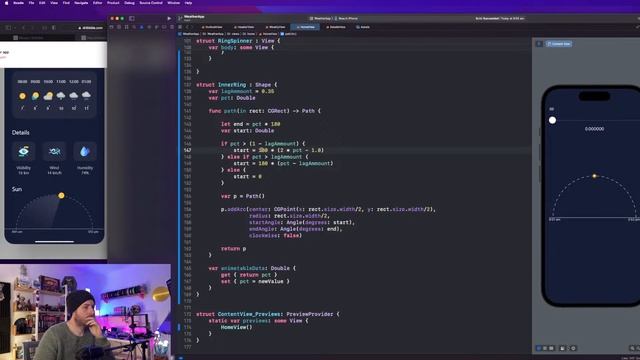The image size is (640, 360).
Task: Toggle the Xcode navigator sidebar button
Action: click(132, 18)
